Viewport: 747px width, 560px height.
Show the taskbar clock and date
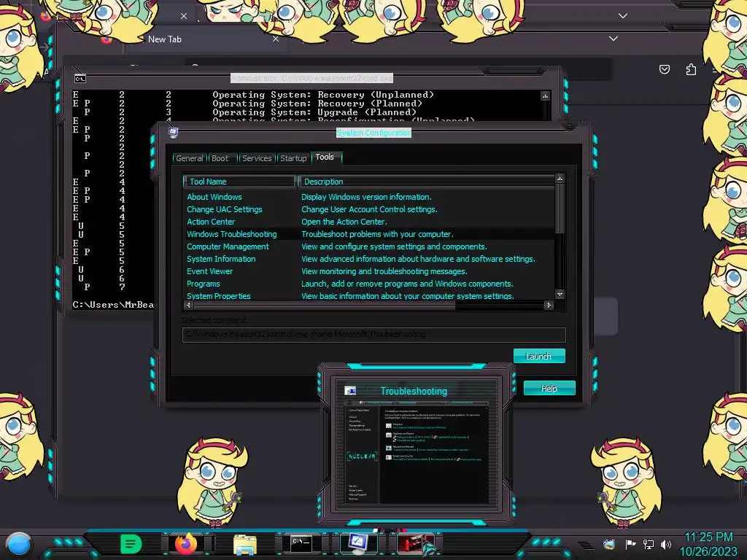[708, 544]
